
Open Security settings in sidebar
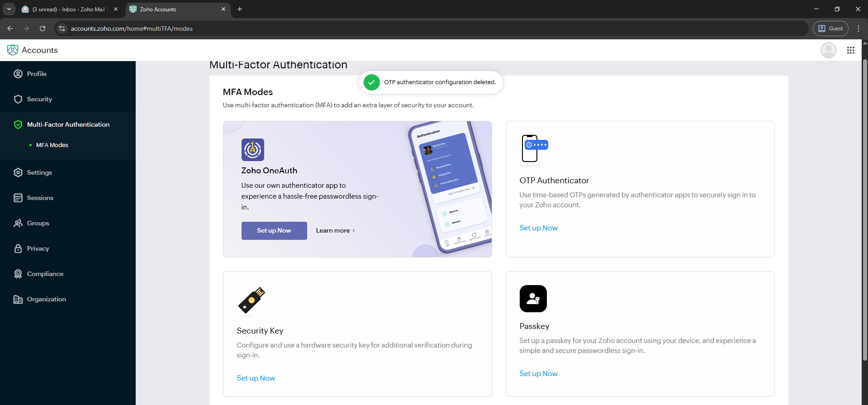[39, 99]
